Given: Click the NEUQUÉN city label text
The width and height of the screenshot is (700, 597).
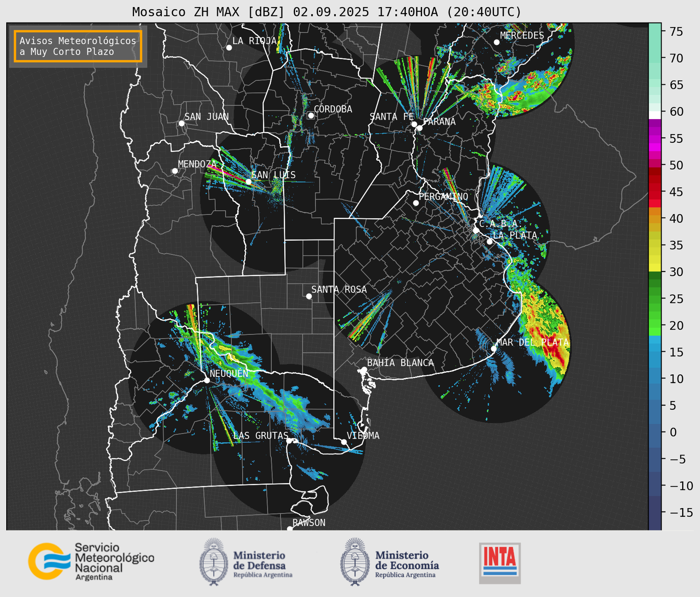Looking at the screenshot, I should [229, 373].
